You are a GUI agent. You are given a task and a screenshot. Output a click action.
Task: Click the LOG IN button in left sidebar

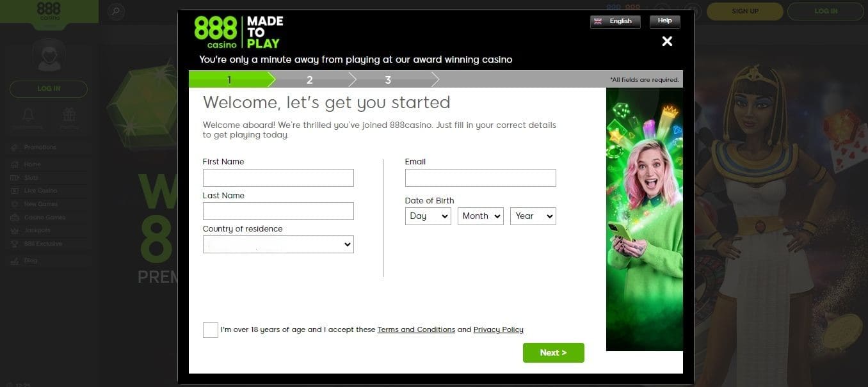pyautogui.click(x=49, y=88)
